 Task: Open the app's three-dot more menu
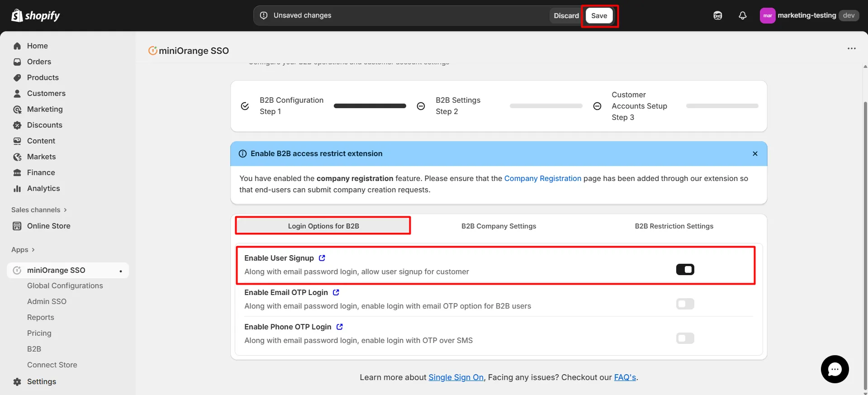point(851,48)
